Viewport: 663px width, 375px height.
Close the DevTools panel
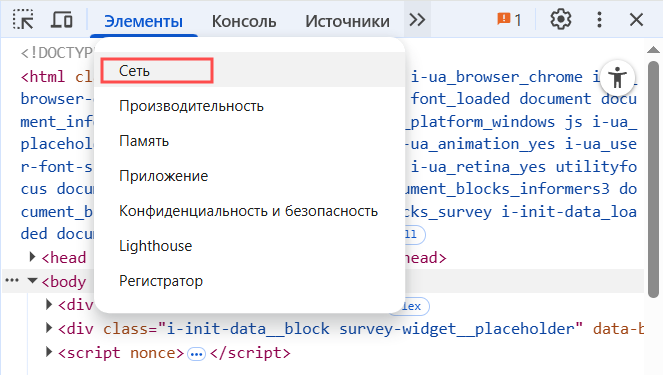click(x=636, y=19)
